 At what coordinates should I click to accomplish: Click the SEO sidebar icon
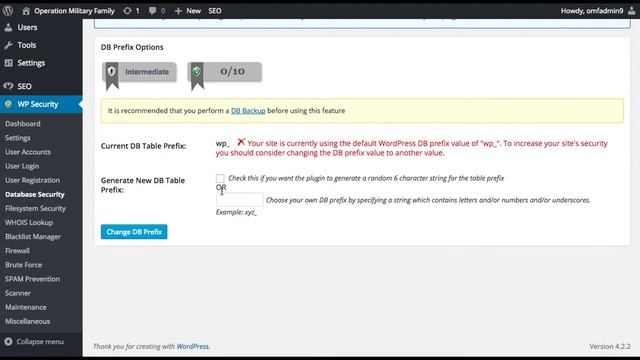click(x=9, y=86)
